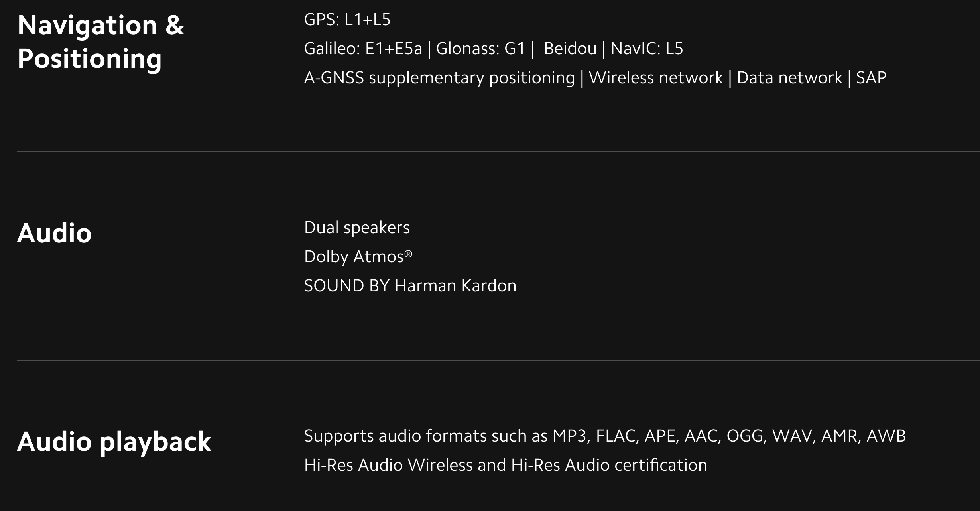The image size is (980, 511).
Task: Select the Dolby Atmos line
Action: (x=358, y=257)
